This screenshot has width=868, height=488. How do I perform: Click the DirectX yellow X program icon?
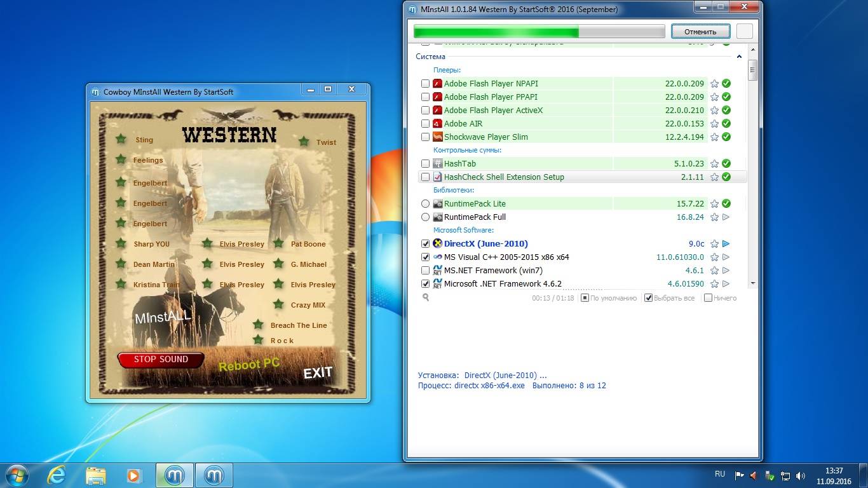click(437, 243)
